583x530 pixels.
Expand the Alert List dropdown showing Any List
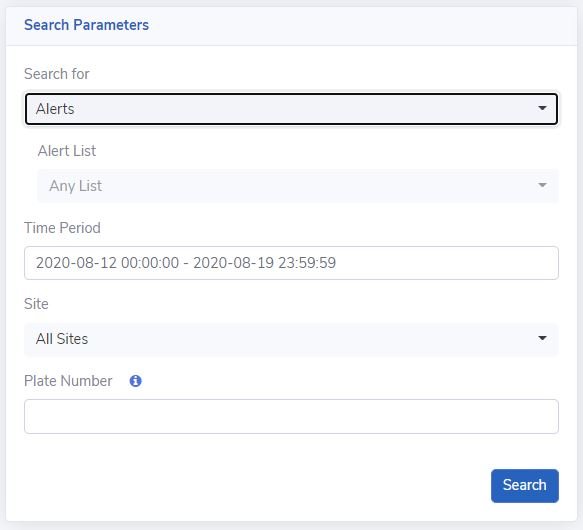tap(298, 186)
